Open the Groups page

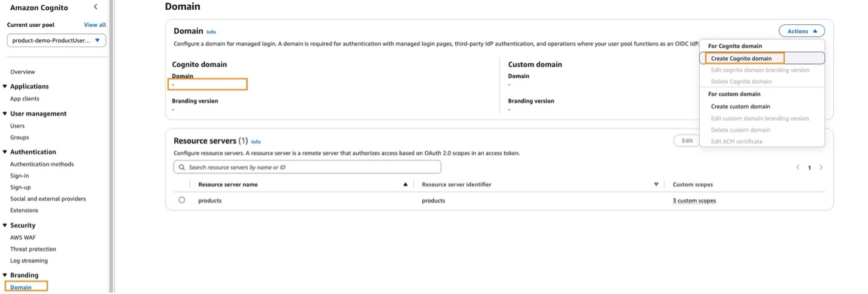click(x=19, y=137)
